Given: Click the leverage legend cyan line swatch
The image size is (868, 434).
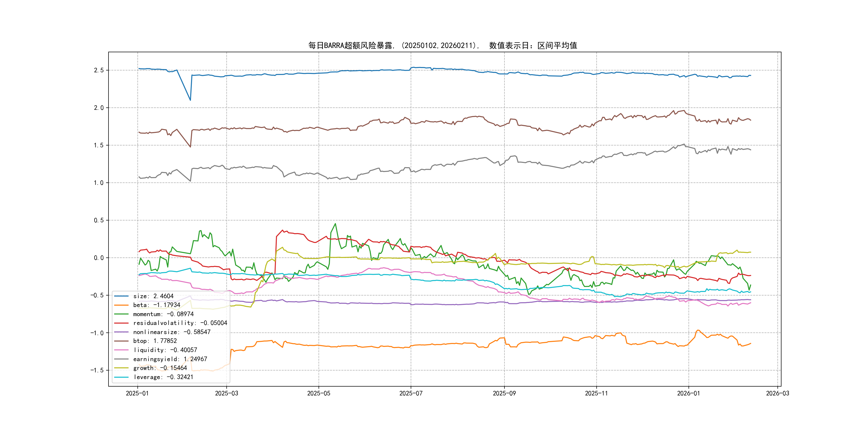Looking at the screenshot, I should 121,377.
